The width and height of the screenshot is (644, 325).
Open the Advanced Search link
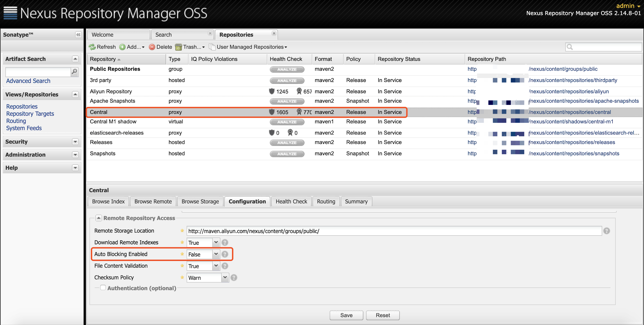[28, 81]
